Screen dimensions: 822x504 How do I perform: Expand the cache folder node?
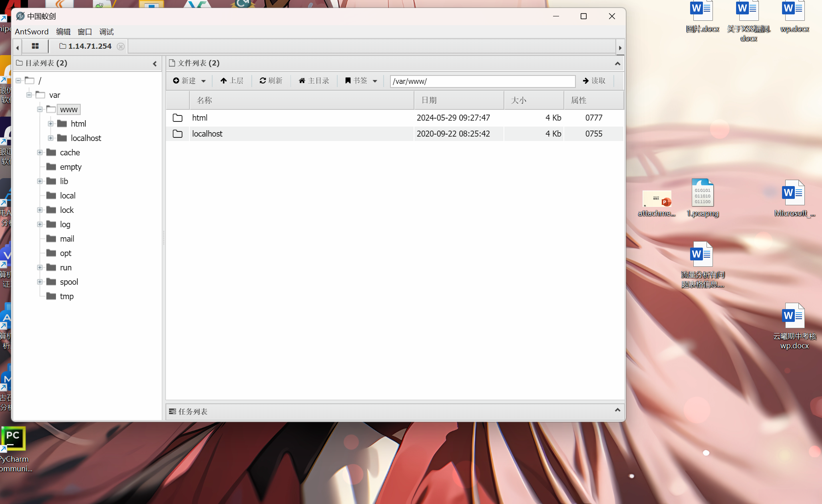[x=40, y=153]
